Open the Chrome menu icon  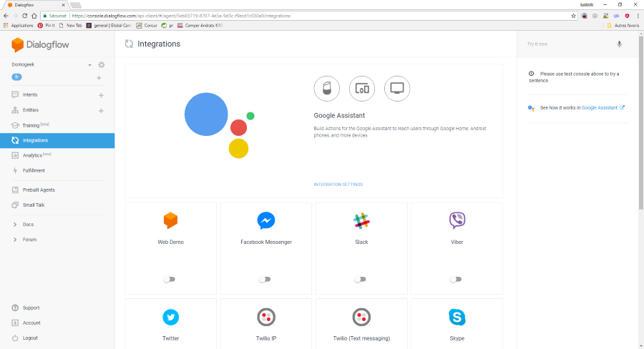click(x=638, y=16)
